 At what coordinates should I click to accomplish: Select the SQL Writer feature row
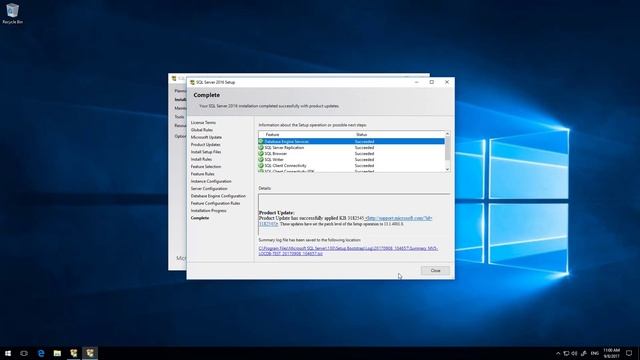[351, 160]
